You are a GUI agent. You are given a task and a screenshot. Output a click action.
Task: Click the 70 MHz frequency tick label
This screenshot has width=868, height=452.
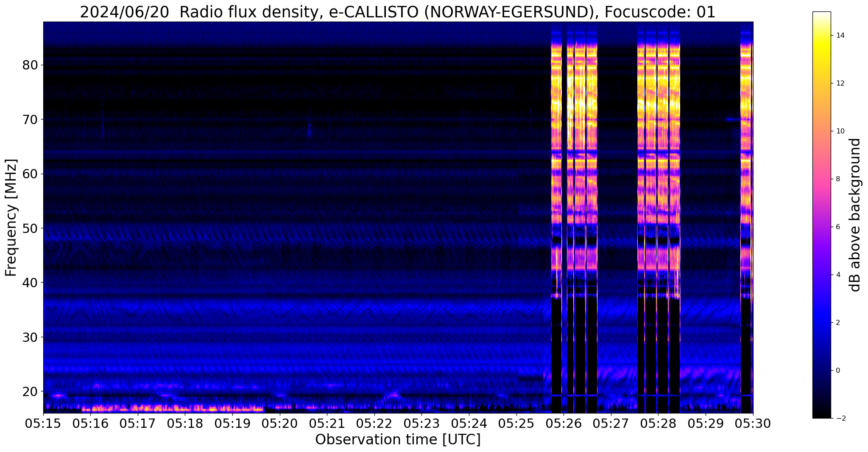point(31,119)
